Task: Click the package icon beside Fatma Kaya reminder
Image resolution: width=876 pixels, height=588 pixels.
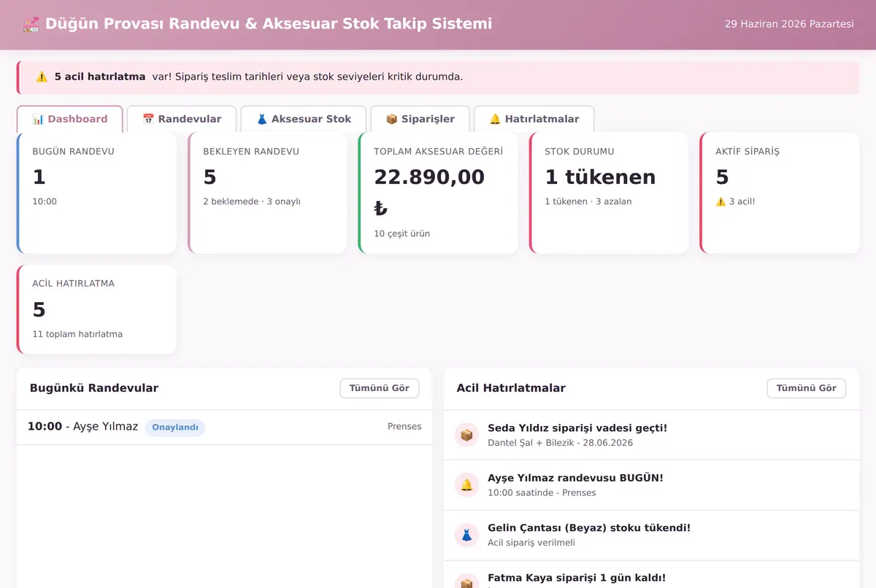Action: click(x=466, y=582)
